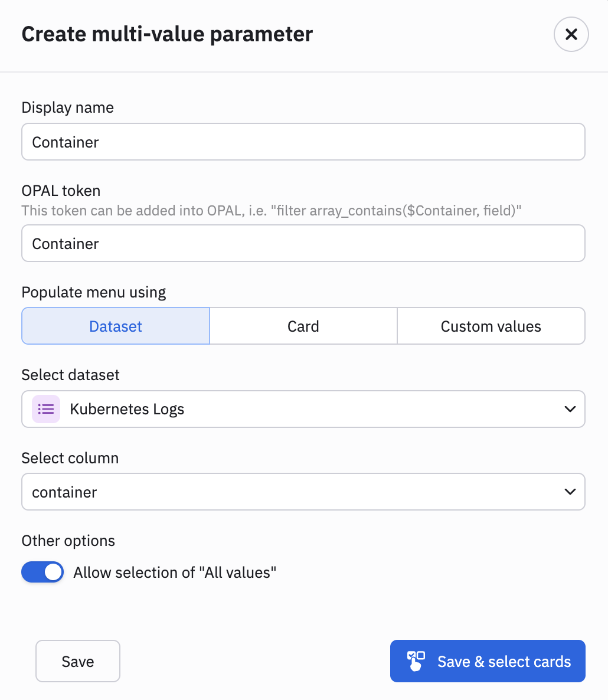
Task: Click the Display name field label
Action: (x=67, y=107)
